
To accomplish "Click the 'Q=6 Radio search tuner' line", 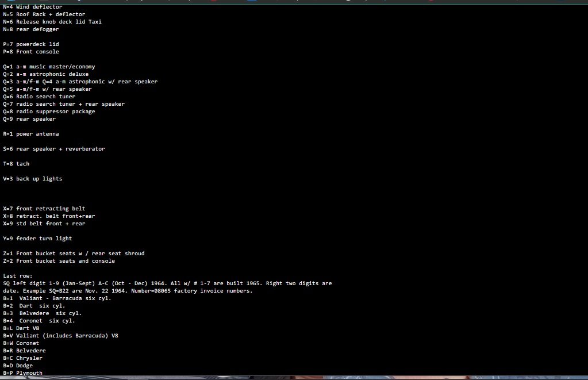I will tap(39, 97).
